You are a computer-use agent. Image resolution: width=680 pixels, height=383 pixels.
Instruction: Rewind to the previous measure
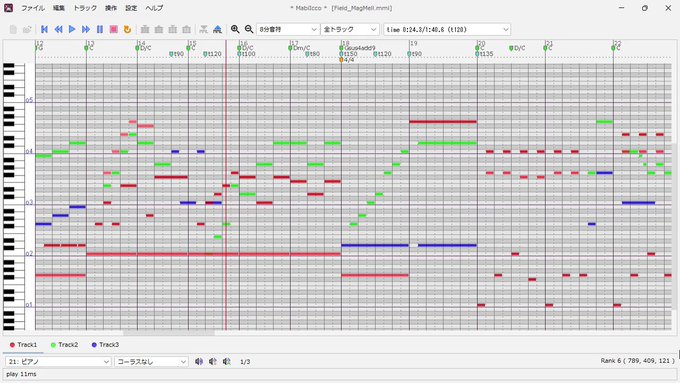58,29
